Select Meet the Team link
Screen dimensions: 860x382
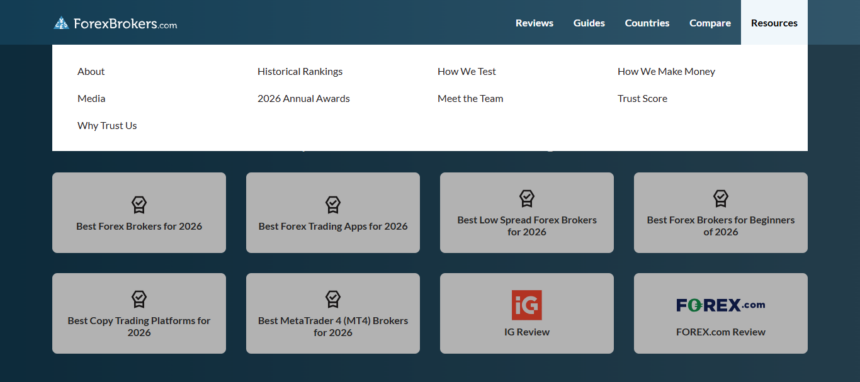tap(470, 99)
